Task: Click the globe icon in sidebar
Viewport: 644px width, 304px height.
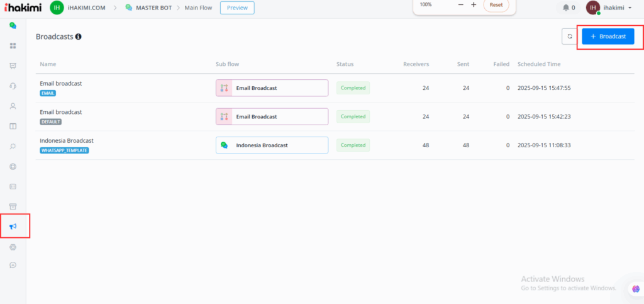Action: [x=13, y=167]
